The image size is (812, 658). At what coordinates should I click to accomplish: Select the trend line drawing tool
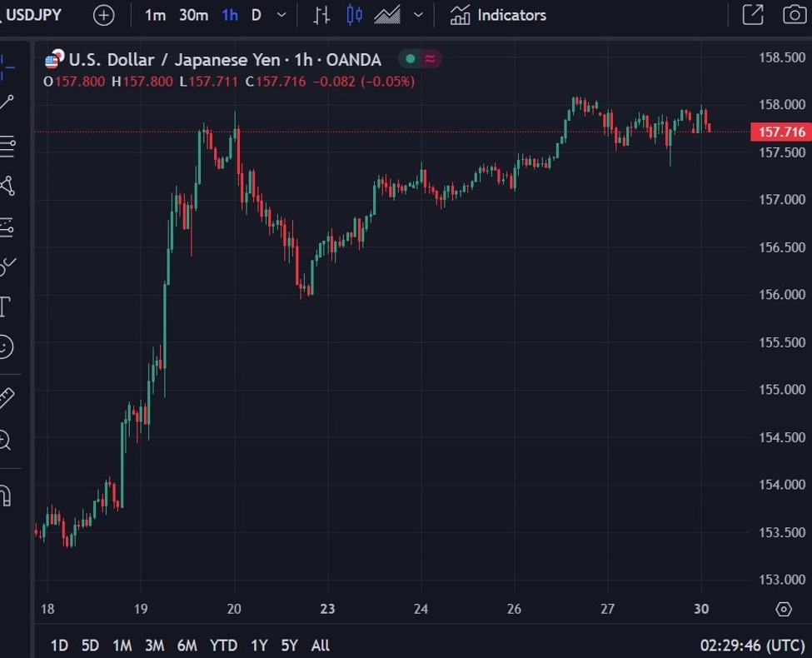[7, 102]
